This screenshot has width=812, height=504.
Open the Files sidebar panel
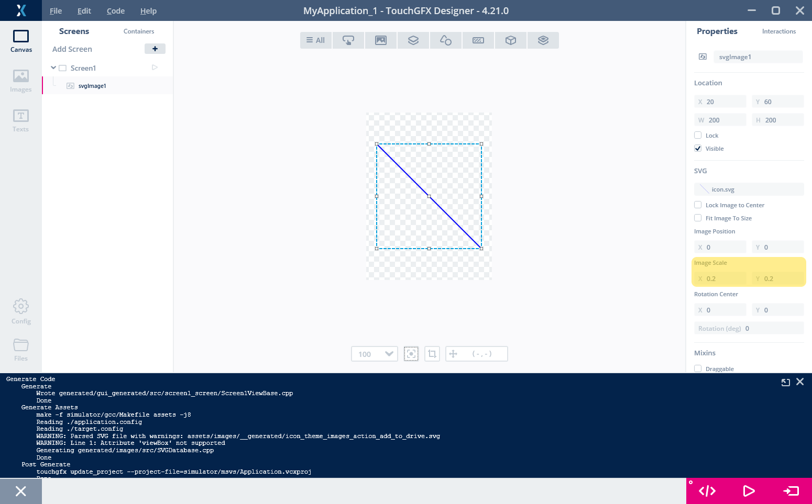click(21, 350)
